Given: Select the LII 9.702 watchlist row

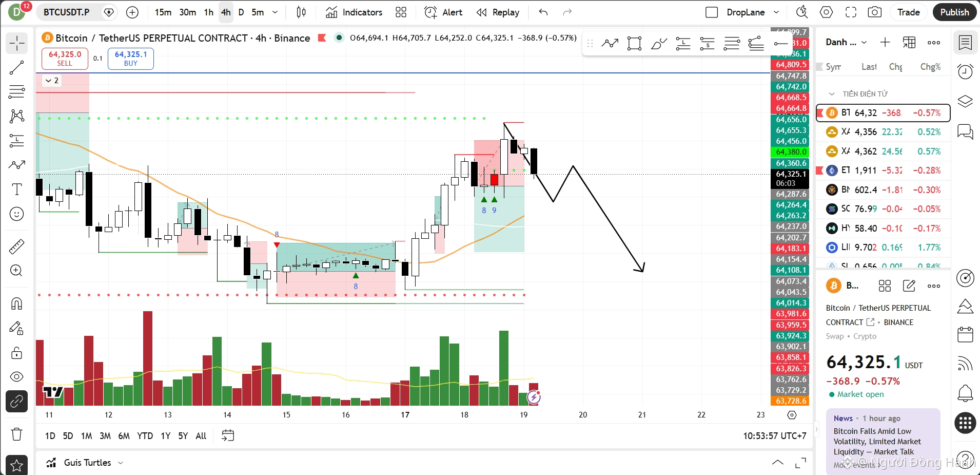Looking at the screenshot, I should tap(884, 248).
